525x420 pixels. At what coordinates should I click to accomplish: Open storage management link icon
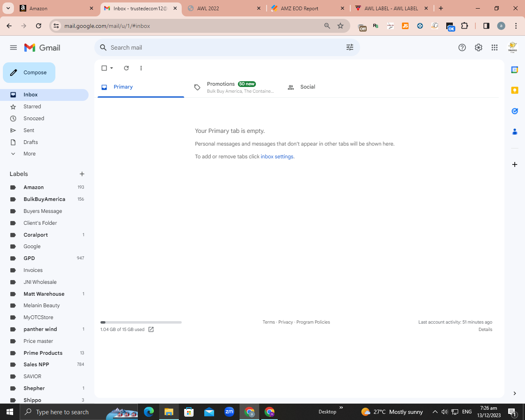[x=151, y=329]
